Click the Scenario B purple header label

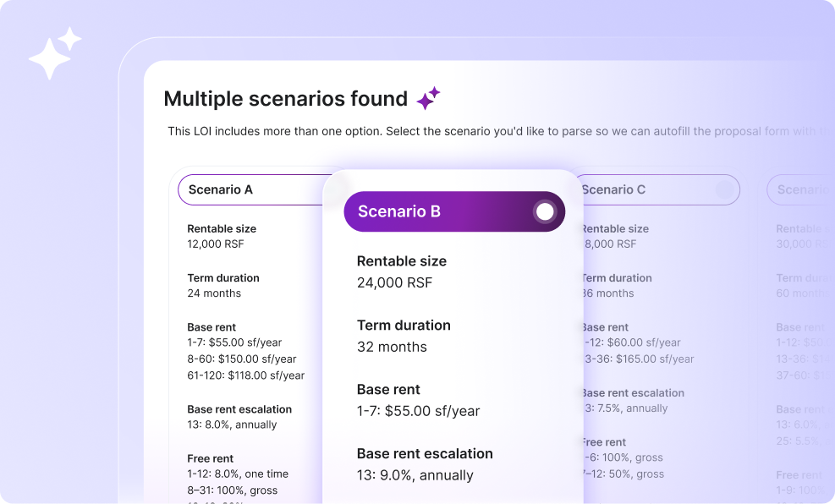point(399,211)
